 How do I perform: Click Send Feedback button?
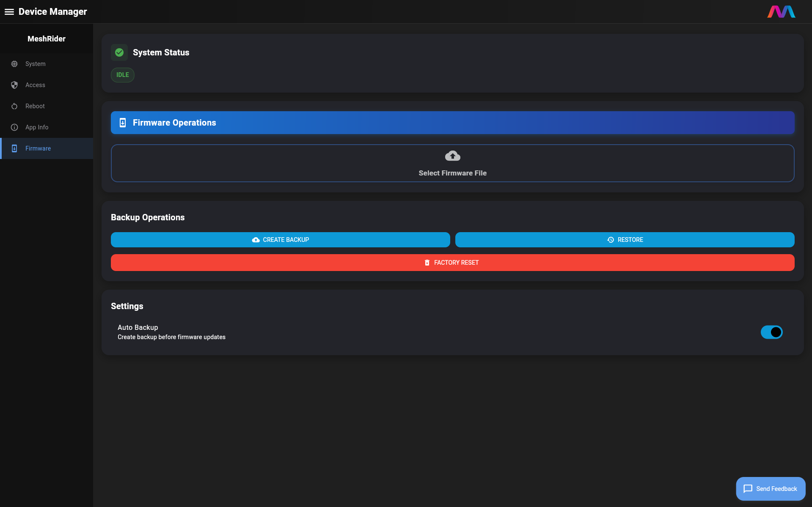(771, 489)
